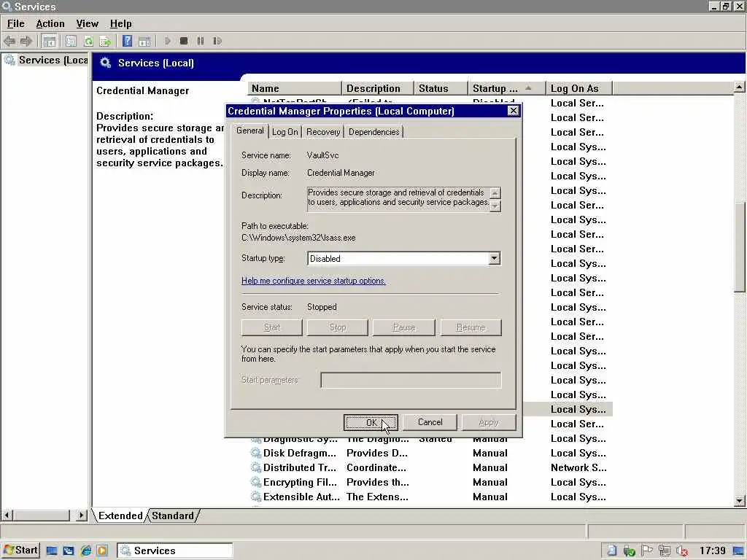The height and width of the screenshot is (560, 747).
Task: Click the Pause button in dialog
Action: coord(404,327)
